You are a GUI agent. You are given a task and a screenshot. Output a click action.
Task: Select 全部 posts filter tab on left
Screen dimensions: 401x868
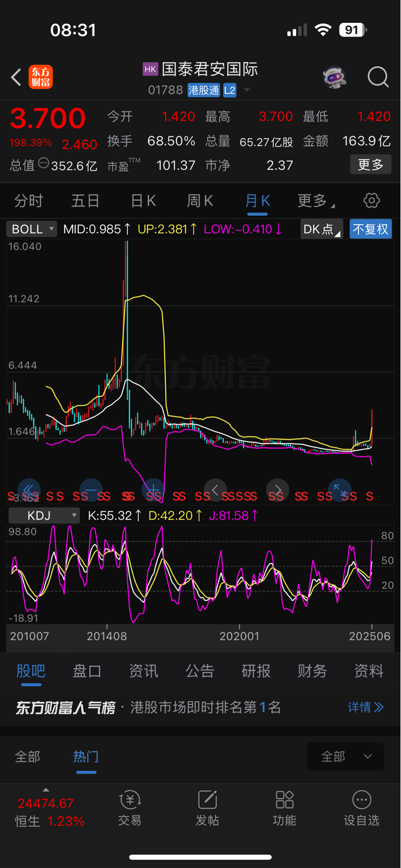[x=28, y=756]
